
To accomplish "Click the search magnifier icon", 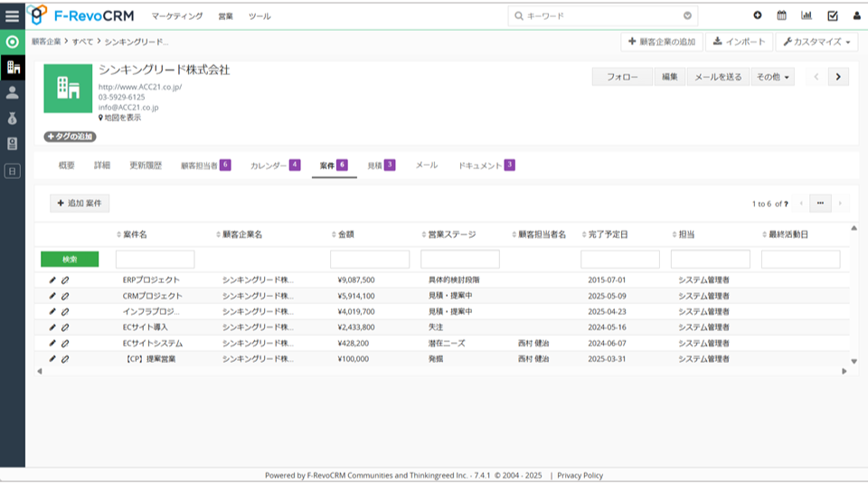I will 519,16.
